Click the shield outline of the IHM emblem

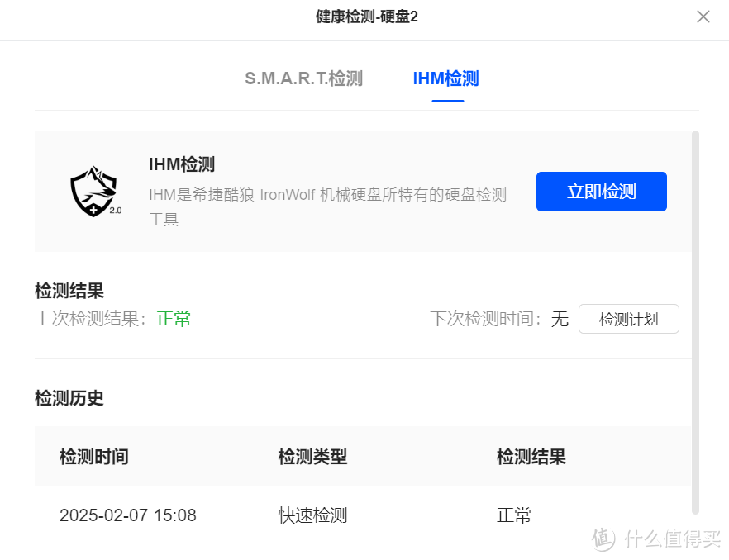94,192
